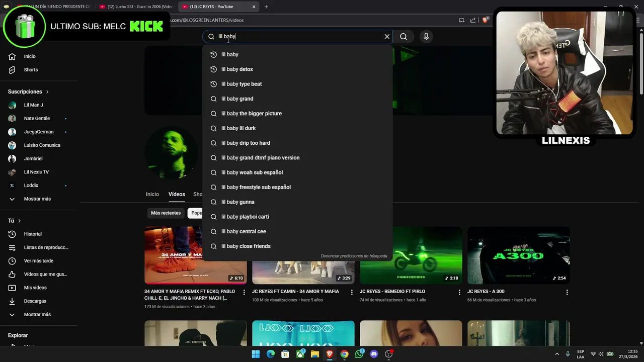Switch to channel Inicio tab
This screenshot has height=362, width=644.
(152, 195)
